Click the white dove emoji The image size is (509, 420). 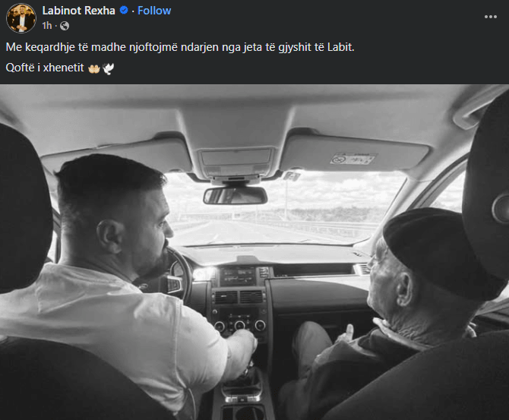click(108, 68)
